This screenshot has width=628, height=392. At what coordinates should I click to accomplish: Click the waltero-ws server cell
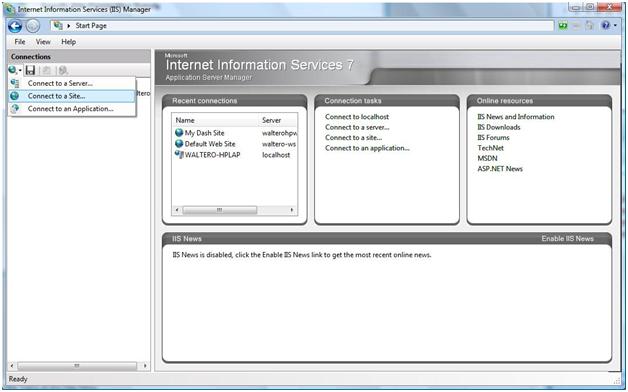(x=279, y=143)
